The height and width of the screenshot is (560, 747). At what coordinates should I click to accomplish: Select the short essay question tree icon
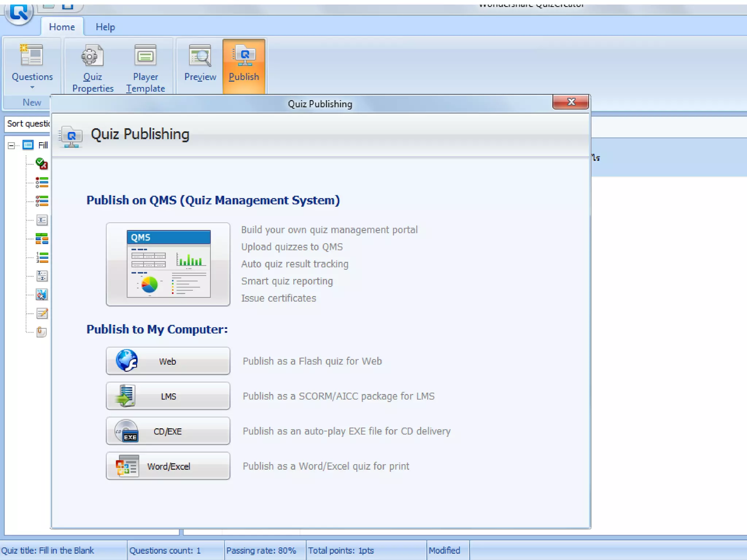42,313
